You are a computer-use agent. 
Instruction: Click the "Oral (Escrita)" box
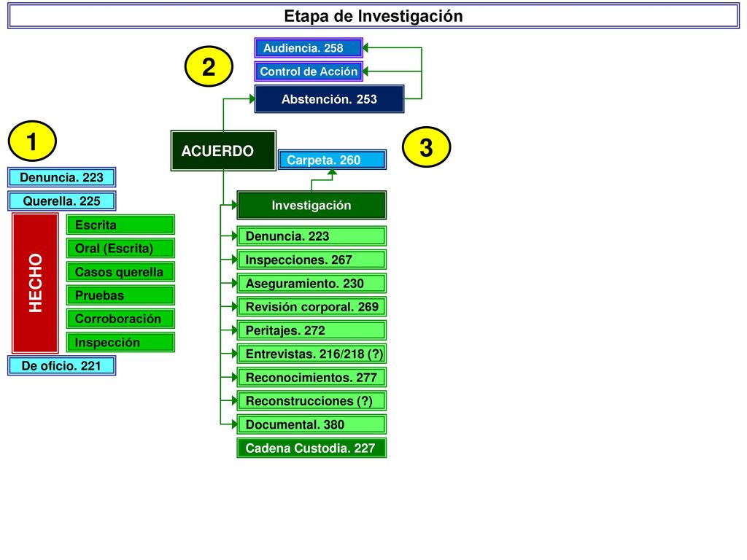120,248
